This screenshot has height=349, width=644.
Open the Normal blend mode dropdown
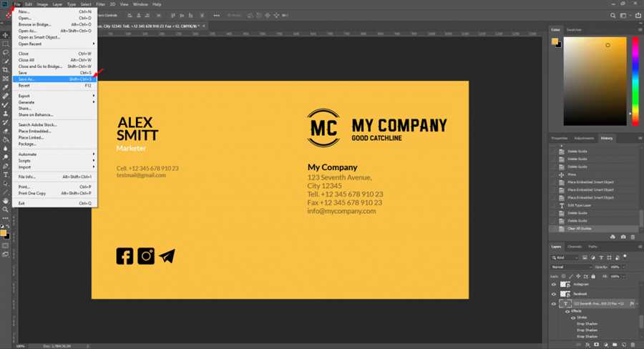tap(570, 267)
